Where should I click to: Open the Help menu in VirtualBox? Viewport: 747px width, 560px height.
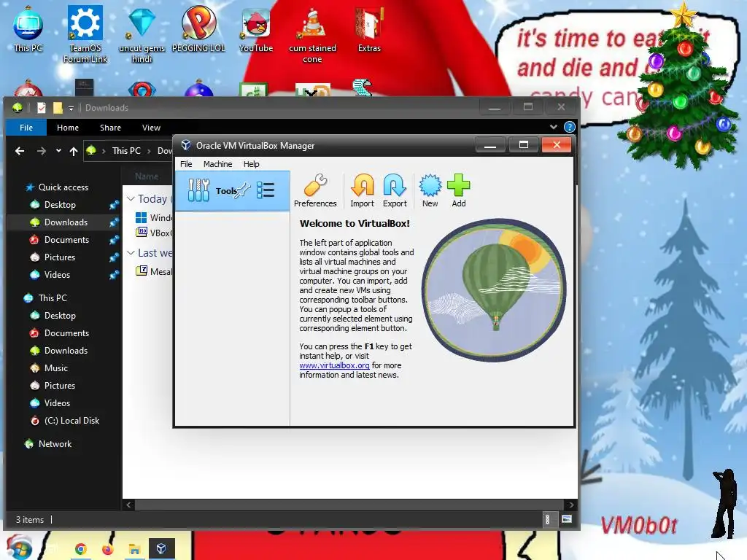(251, 164)
